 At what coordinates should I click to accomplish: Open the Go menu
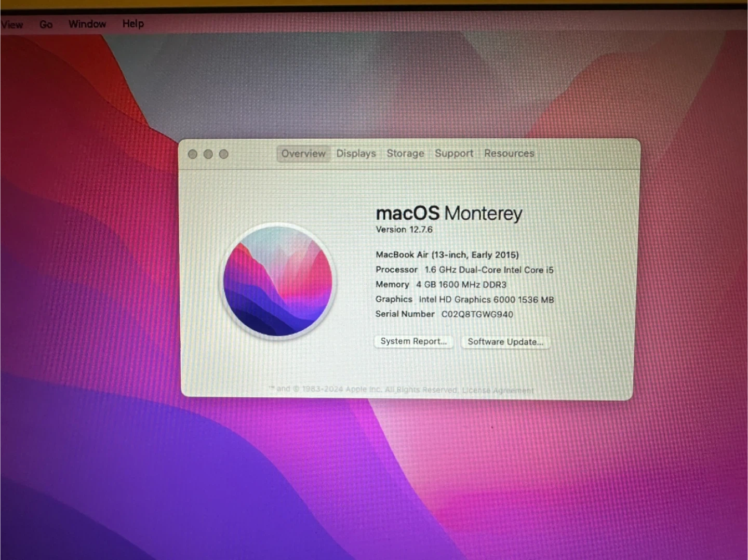[46, 24]
